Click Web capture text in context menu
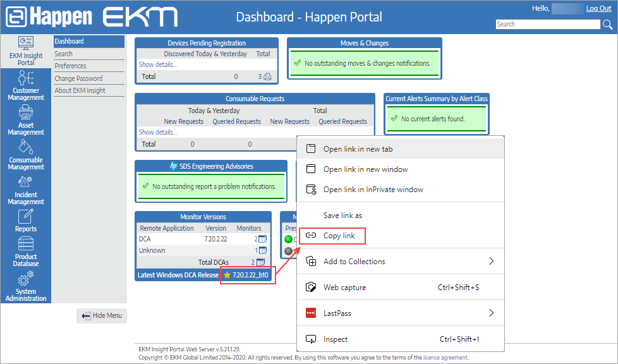Image resolution: width=618 pixels, height=364 pixels. pyautogui.click(x=344, y=288)
